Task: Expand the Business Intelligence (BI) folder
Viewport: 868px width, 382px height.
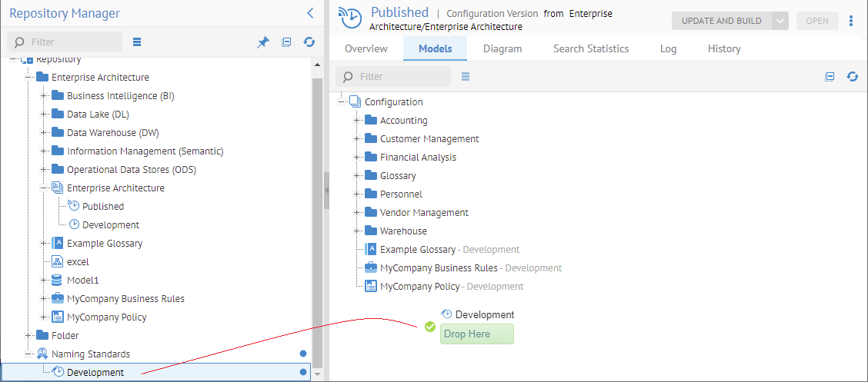Action: [x=44, y=96]
